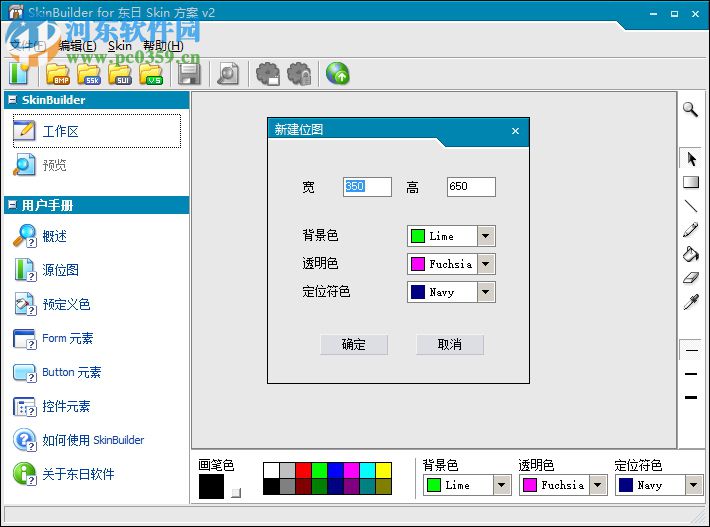This screenshot has height=527, width=710.
Task: Click the 高 height input field
Action: tap(471, 187)
